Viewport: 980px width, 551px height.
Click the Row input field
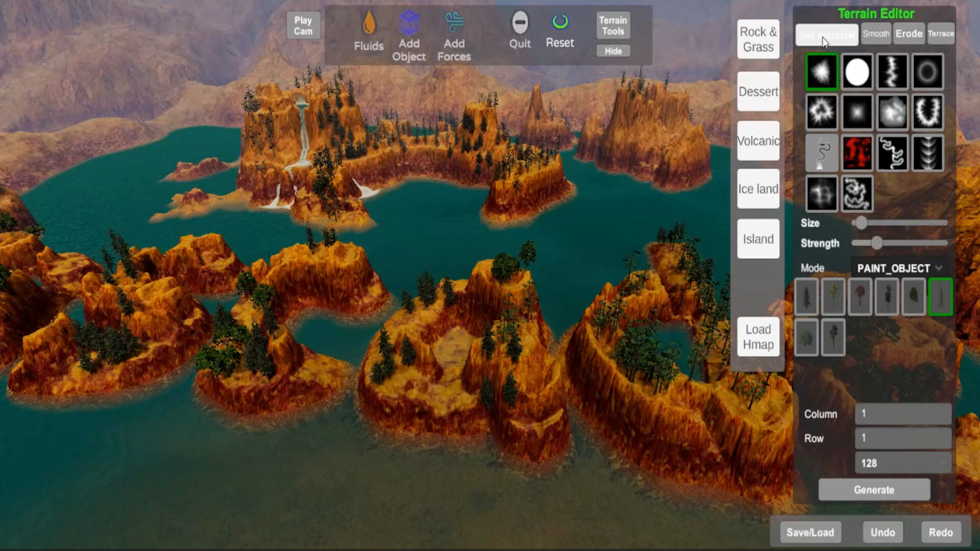[902, 438]
